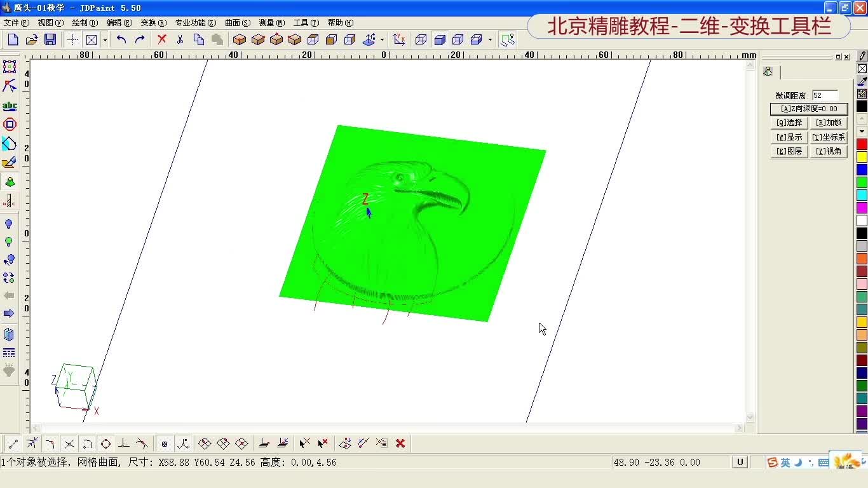
Task: Select the light bulb rendering icon
Action: click(x=9, y=223)
